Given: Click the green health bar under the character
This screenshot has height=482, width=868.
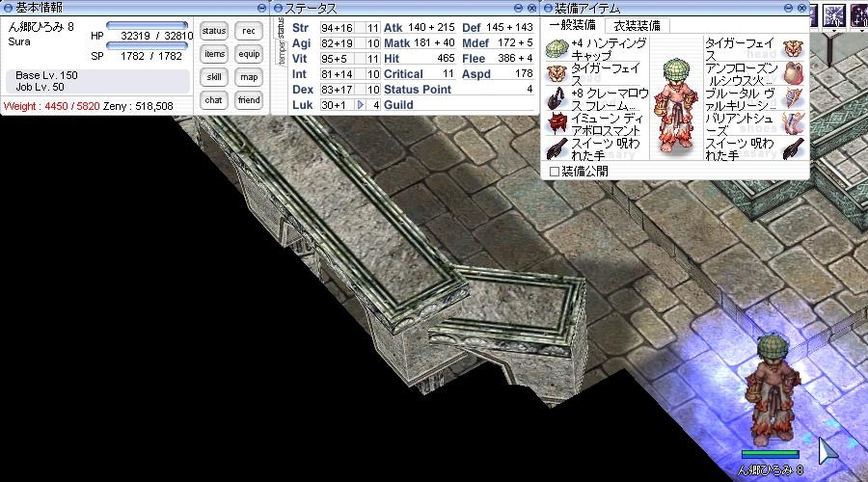Looking at the screenshot, I should pyautogui.click(x=770, y=454).
